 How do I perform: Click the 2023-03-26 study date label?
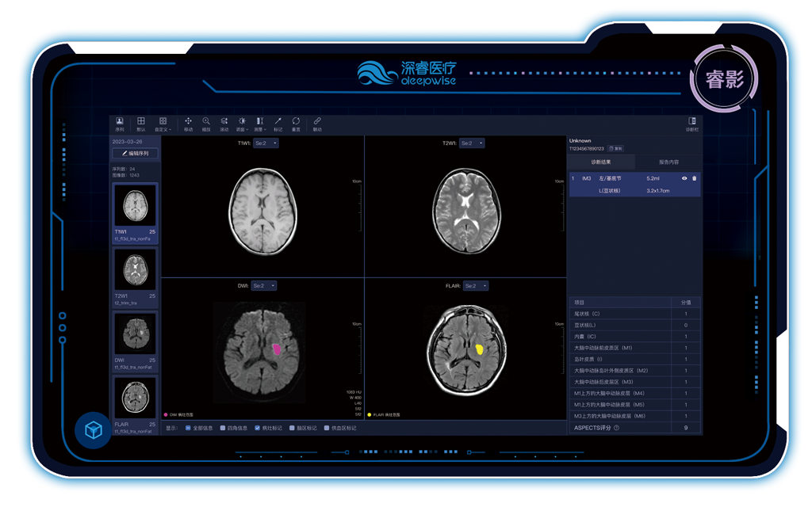tap(128, 142)
